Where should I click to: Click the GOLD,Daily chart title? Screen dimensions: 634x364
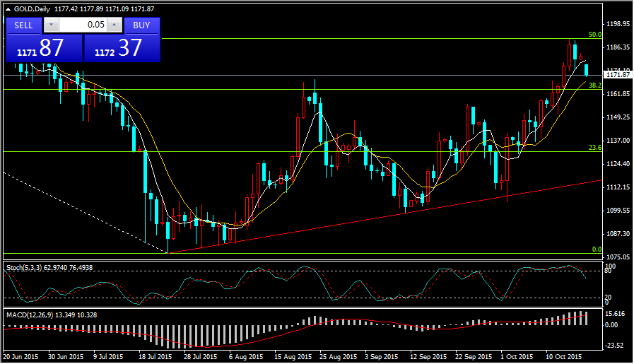pyautogui.click(x=32, y=9)
